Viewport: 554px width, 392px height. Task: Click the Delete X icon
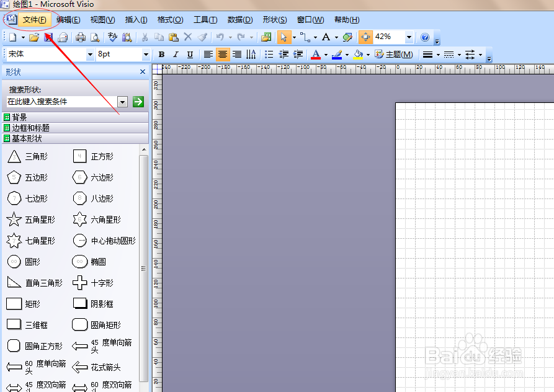188,37
